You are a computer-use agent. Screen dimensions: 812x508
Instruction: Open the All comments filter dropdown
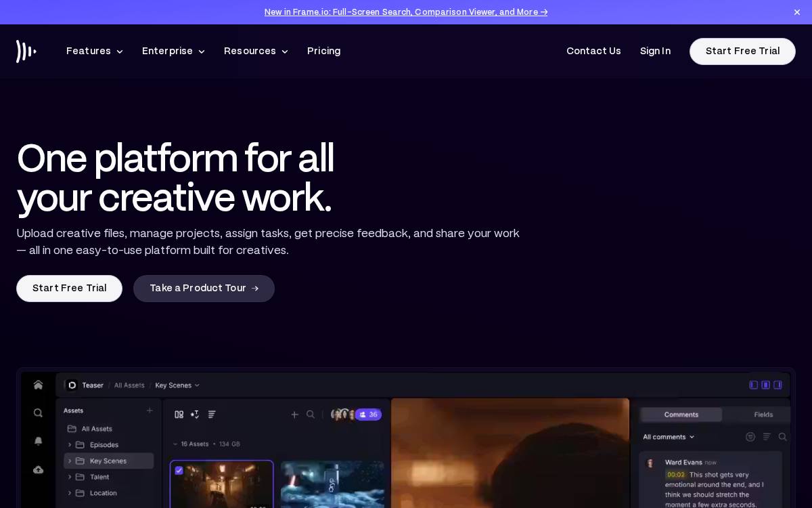pos(669,437)
